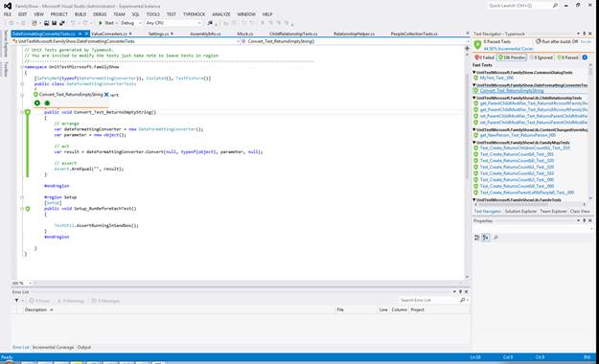Click the editor vertical scrollbar

(x=467, y=164)
